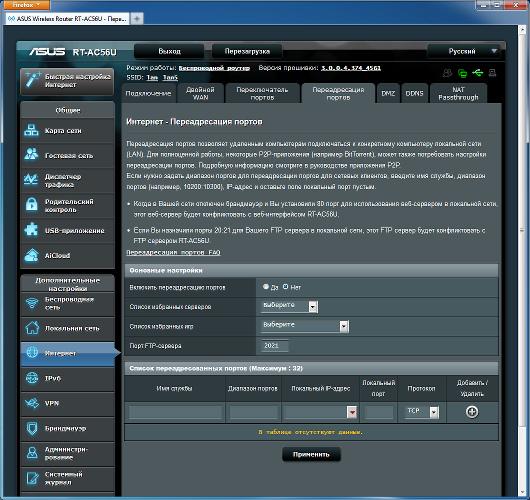Open Parental Control via the padlock icon

pyautogui.click(x=31, y=204)
